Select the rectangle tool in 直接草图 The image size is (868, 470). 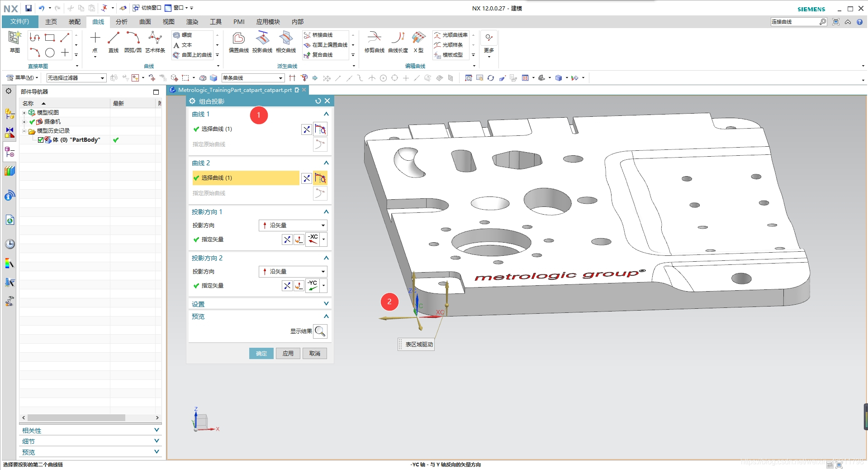pos(50,38)
